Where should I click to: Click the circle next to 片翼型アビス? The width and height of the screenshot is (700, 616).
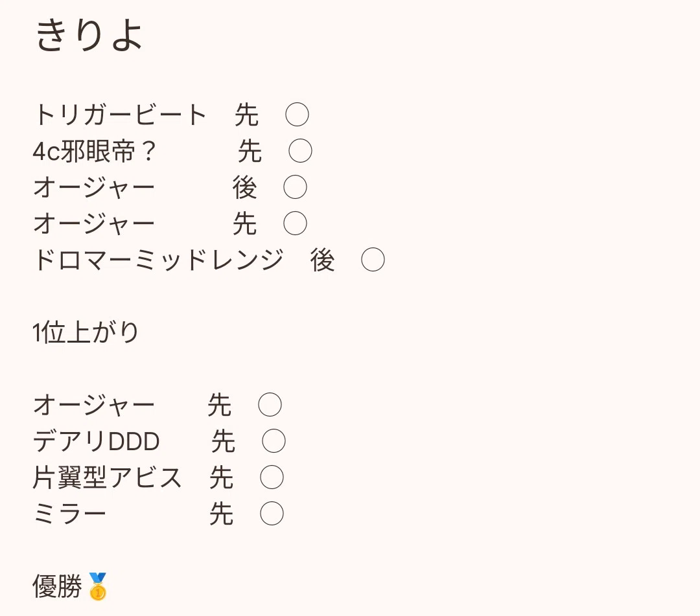pyautogui.click(x=272, y=477)
